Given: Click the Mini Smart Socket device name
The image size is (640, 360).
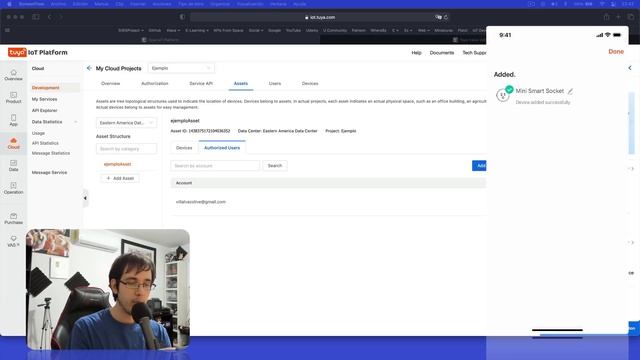Looking at the screenshot, I should pyautogui.click(x=540, y=91).
